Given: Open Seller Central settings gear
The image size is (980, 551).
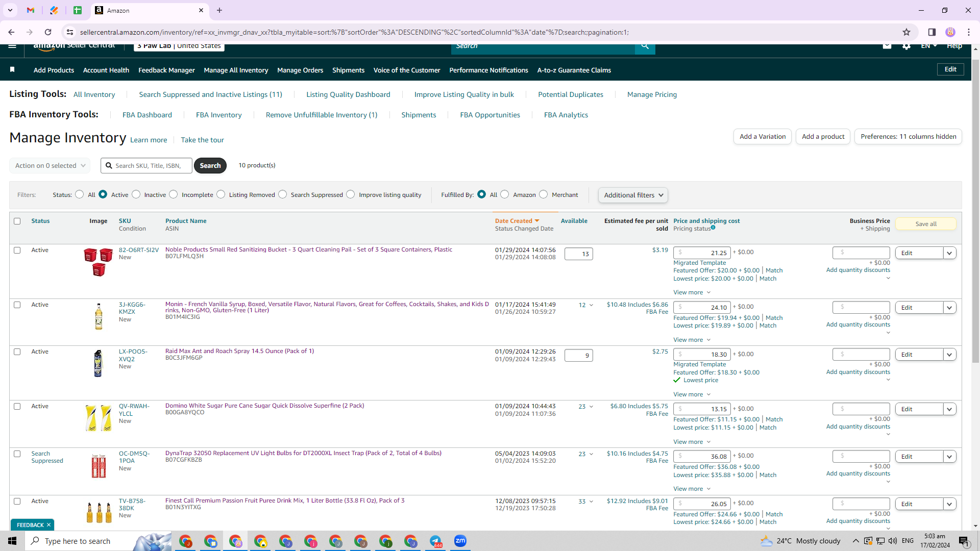Looking at the screenshot, I should click(906, 46).
